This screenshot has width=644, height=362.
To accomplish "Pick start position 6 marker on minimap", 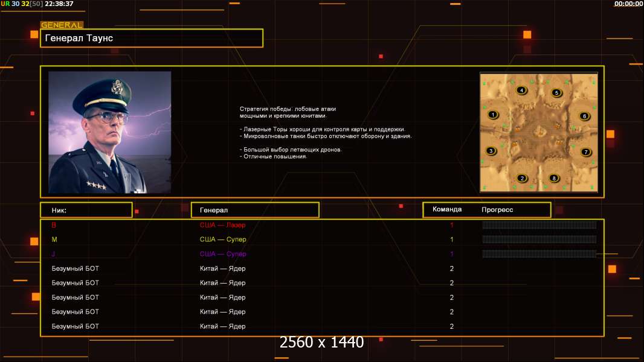I will pyautogui.click(x=584, y=116).
